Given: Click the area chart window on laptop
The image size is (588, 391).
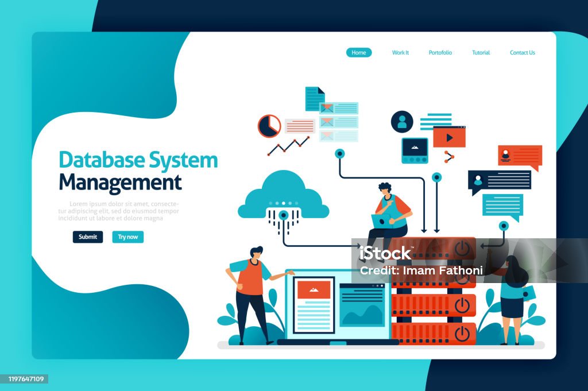Looking at the screenshot, I should coord(362,304).
